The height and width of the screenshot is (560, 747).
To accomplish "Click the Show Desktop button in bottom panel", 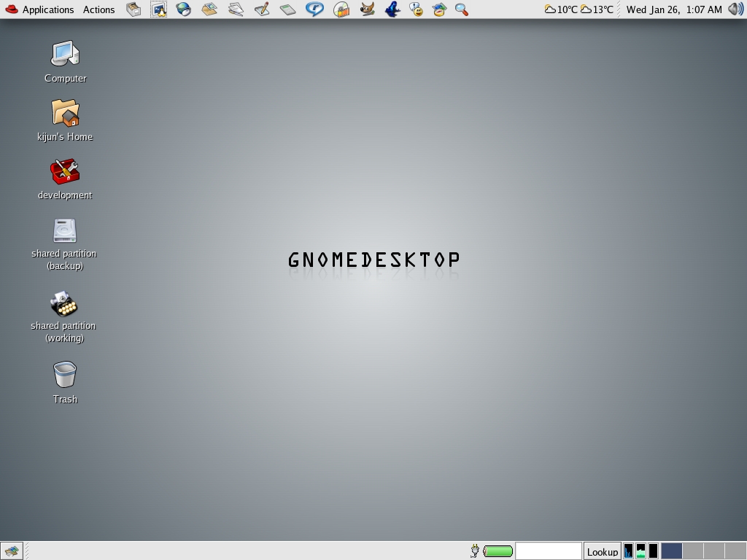I will pyautogui.click(x=12, y=551).
